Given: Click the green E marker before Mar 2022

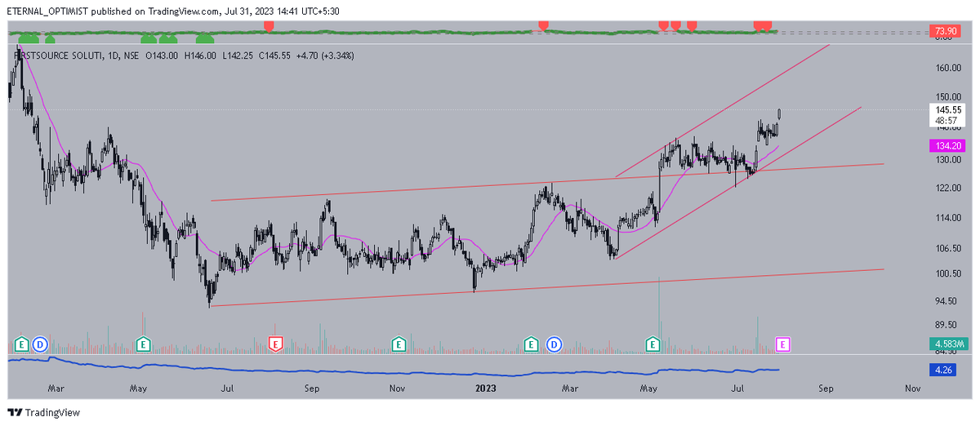Looking at the screenshot, I should coord(22,344).
